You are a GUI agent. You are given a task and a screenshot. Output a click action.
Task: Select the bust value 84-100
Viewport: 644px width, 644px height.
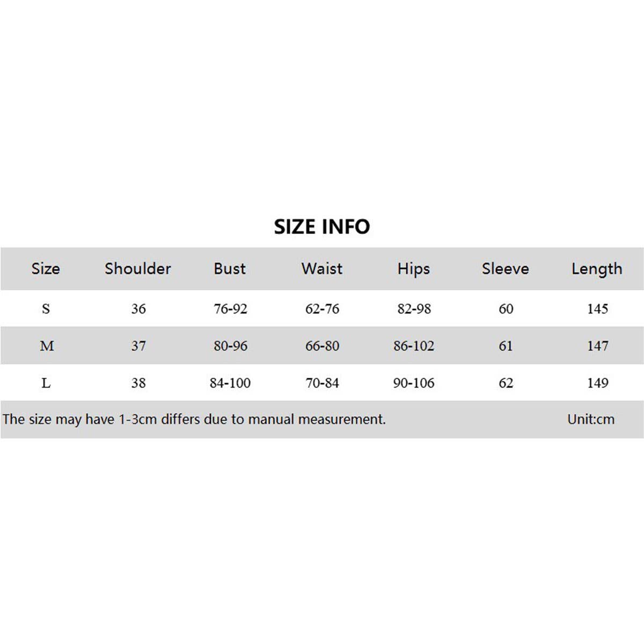point(230,383)
